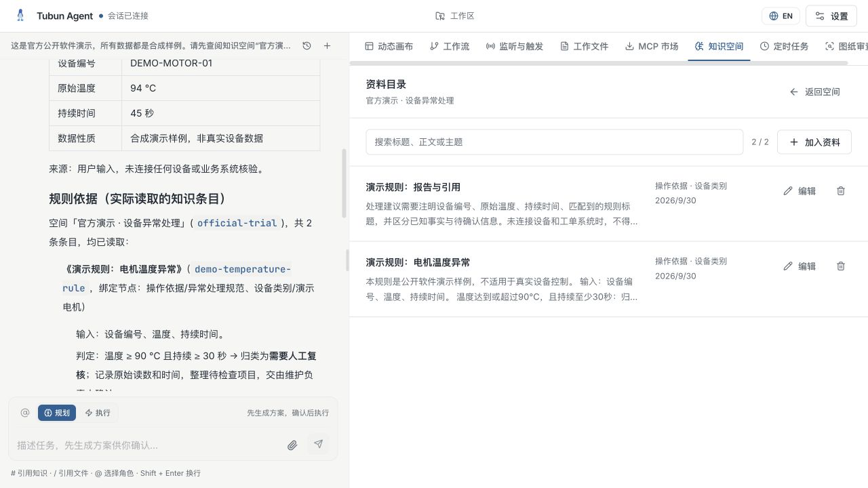Open 设置 settings
The image size is (868, 488).
831,16
